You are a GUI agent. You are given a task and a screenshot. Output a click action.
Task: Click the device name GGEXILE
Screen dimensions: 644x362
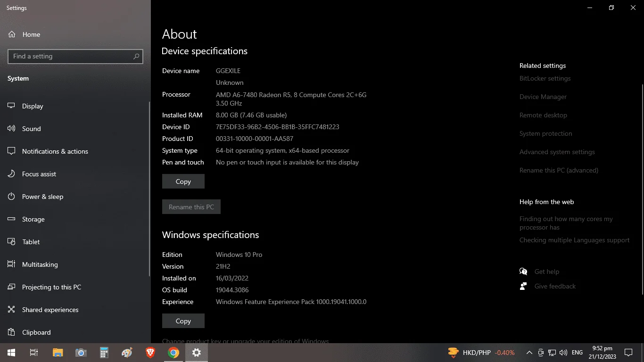(x=228, y=71)
